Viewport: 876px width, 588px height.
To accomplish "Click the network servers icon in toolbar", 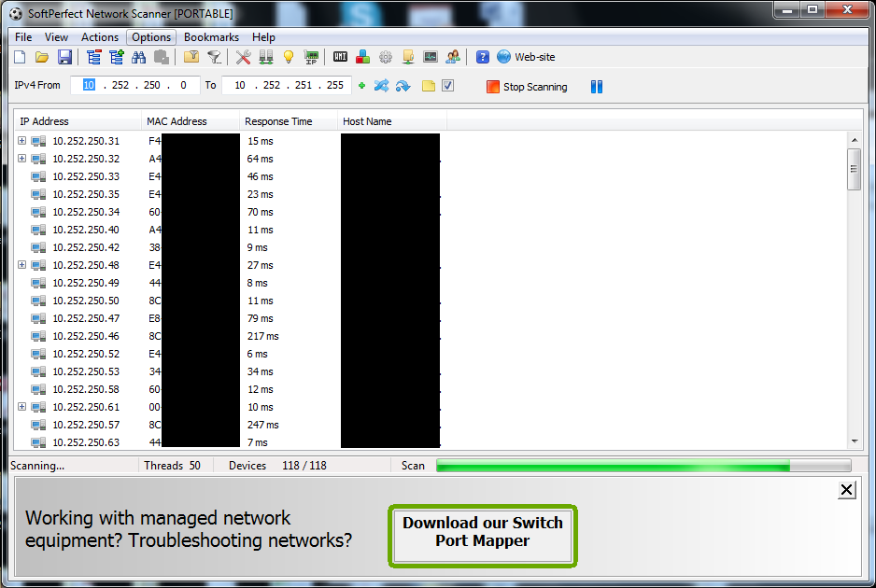I will [266, 57].
